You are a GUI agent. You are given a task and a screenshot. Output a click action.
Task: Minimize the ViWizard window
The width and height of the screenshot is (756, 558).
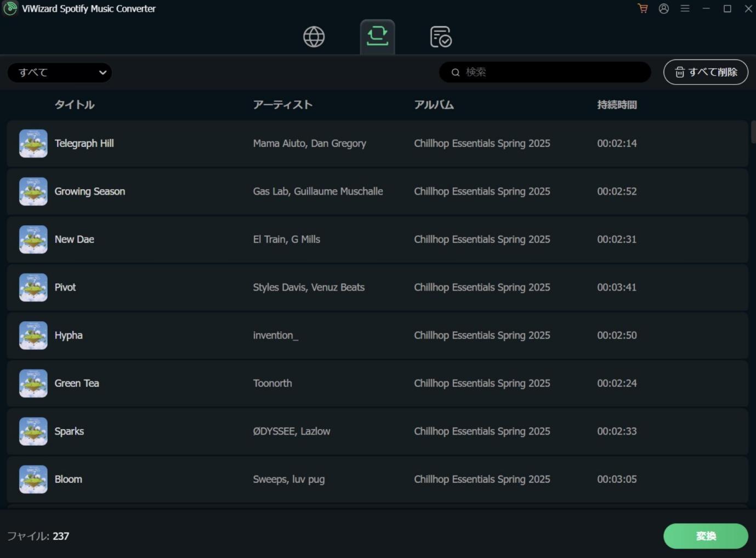point(706,8)
